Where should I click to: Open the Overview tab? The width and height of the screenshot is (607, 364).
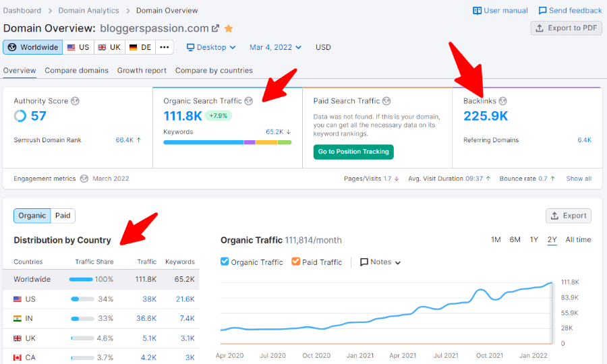20,70
